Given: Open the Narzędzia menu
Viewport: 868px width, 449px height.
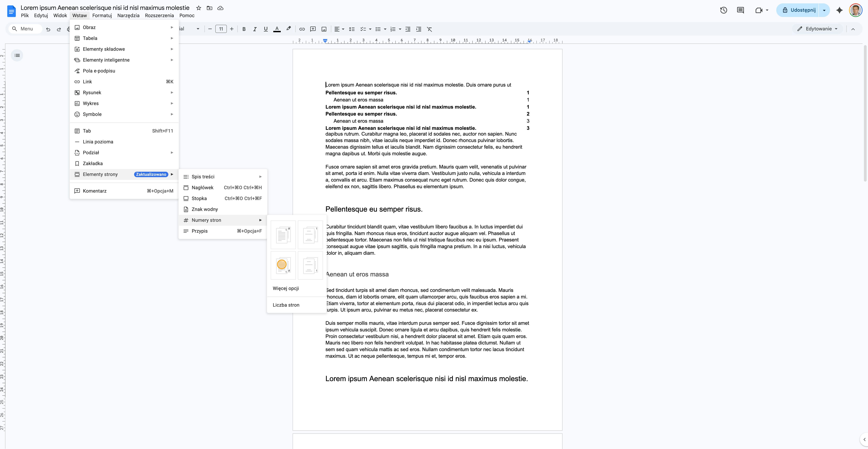Looking at the screenshot, I should pos(128,15).
